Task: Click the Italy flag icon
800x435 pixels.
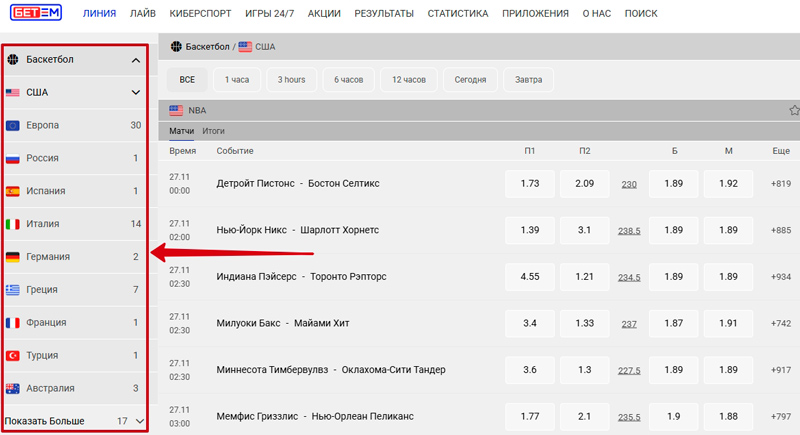Action: pyautogui.click(x=13, y=224)
